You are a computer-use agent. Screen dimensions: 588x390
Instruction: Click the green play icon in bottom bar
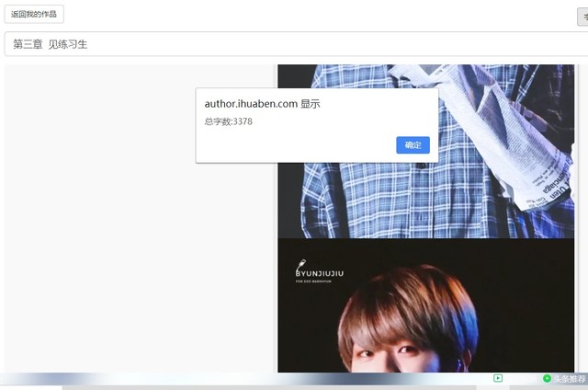click(498, 378)
